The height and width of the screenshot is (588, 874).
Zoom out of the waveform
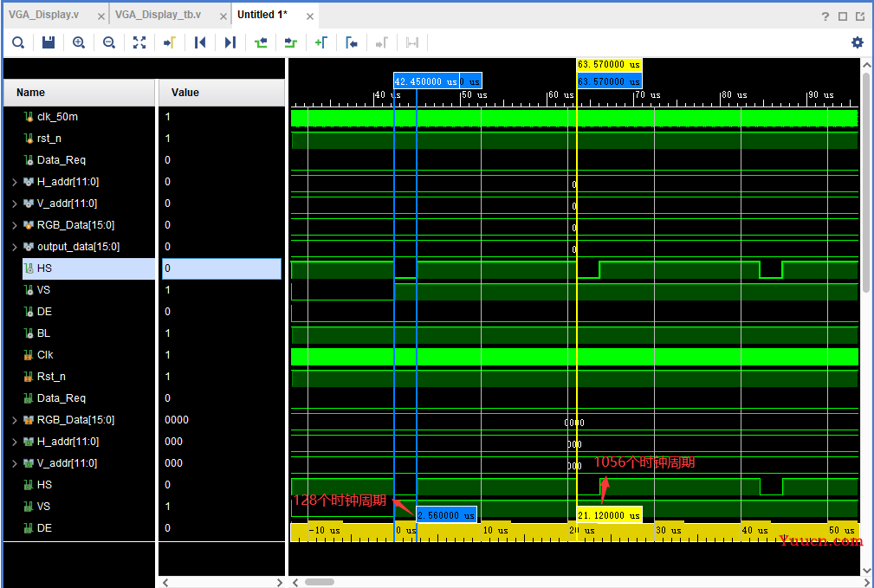click(x=108, y=43)
